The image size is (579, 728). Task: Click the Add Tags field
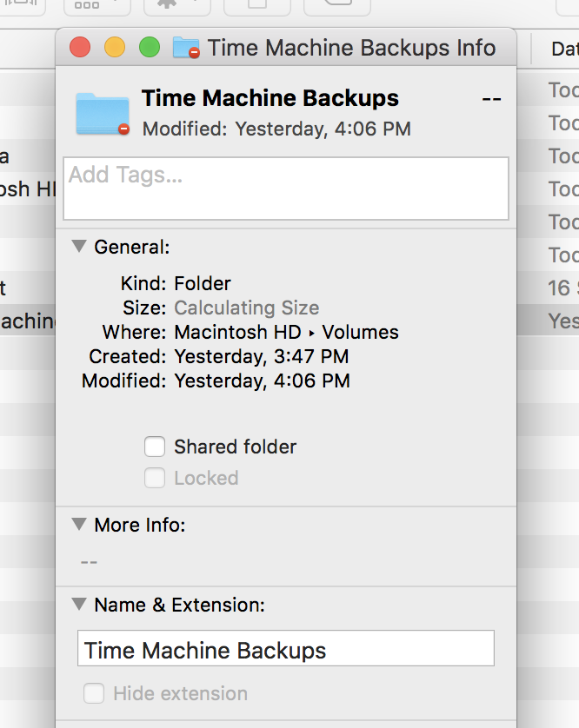point(286,188)
